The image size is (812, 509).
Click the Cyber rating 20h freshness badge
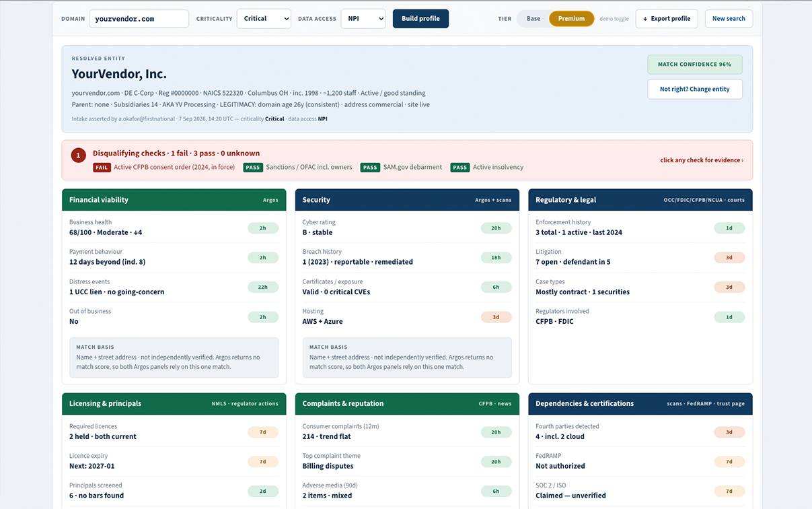click(496, 228)
